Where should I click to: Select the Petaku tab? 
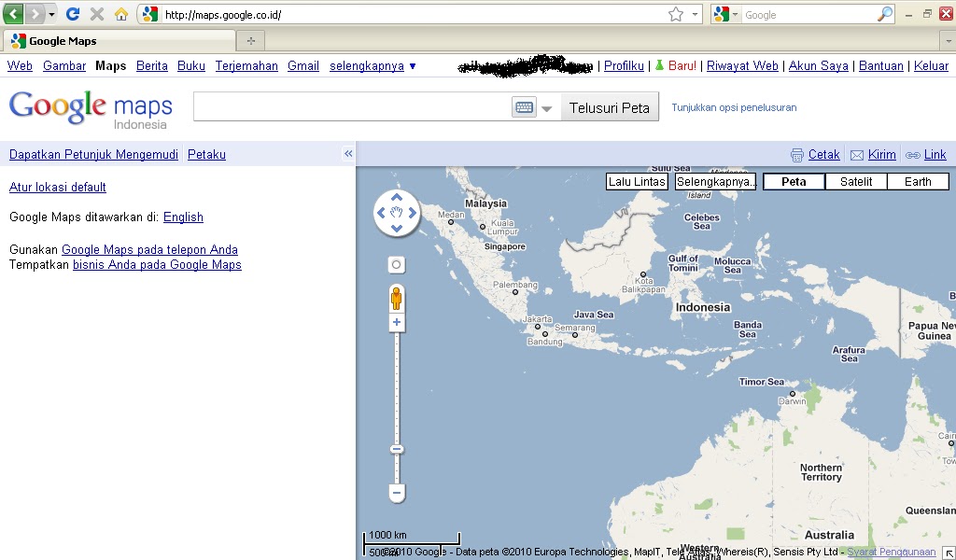206,155
